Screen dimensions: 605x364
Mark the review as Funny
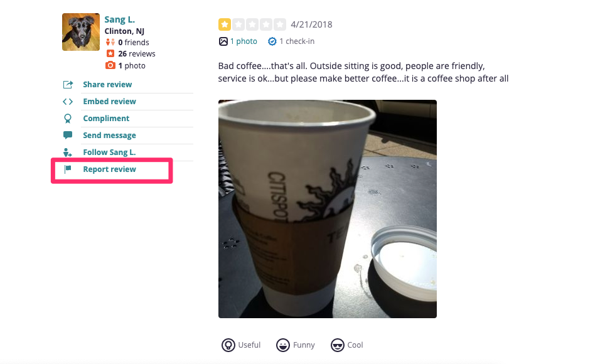pyautogui.click(x=296, y=345)
